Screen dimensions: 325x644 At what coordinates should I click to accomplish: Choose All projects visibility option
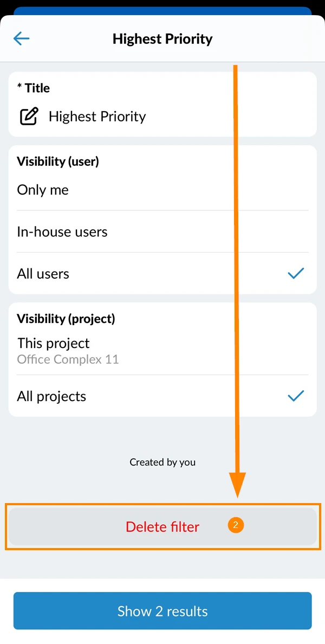[162, 396]
